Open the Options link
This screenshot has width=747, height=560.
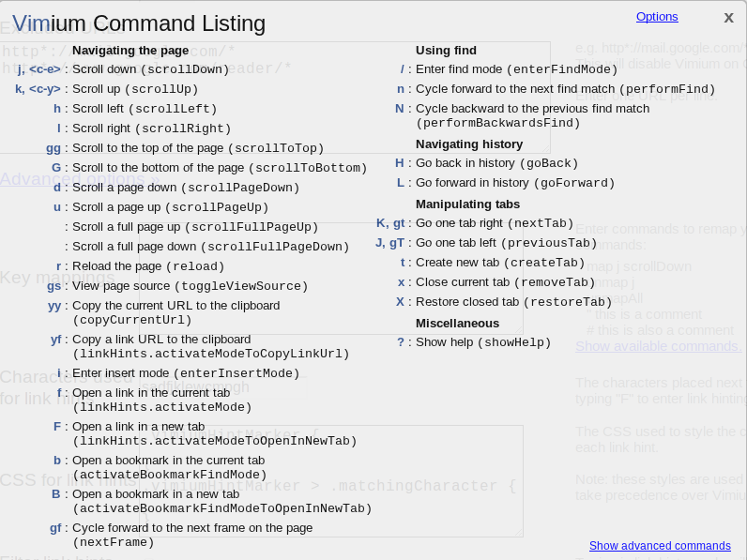(x=657, y=17)
